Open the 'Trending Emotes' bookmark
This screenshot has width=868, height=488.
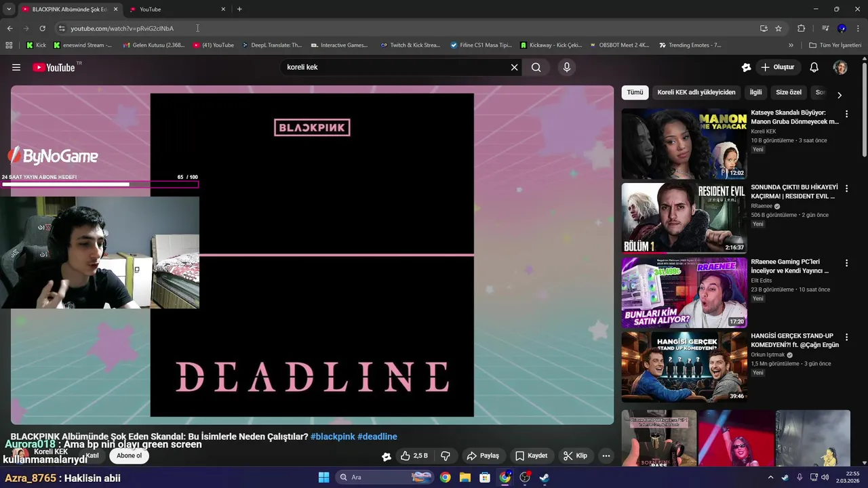[690, 45]
